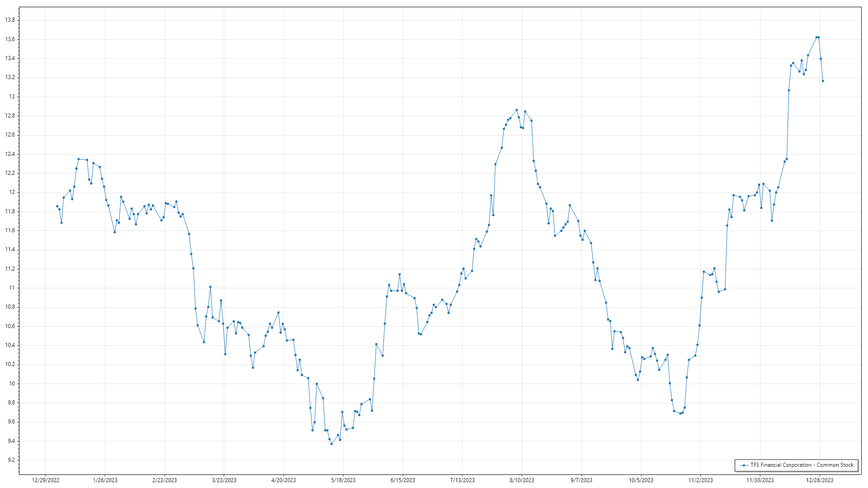Screen dimensions: 868x488
Task: Click the 12/28/2023 x-axis date label
Action: click(820, 480)
